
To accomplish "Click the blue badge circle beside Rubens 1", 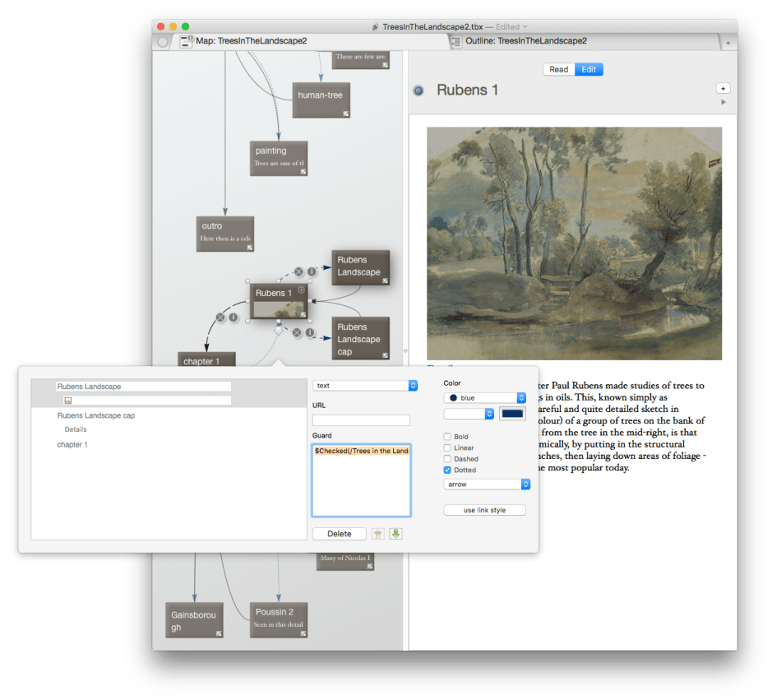I will click(418, 90).
